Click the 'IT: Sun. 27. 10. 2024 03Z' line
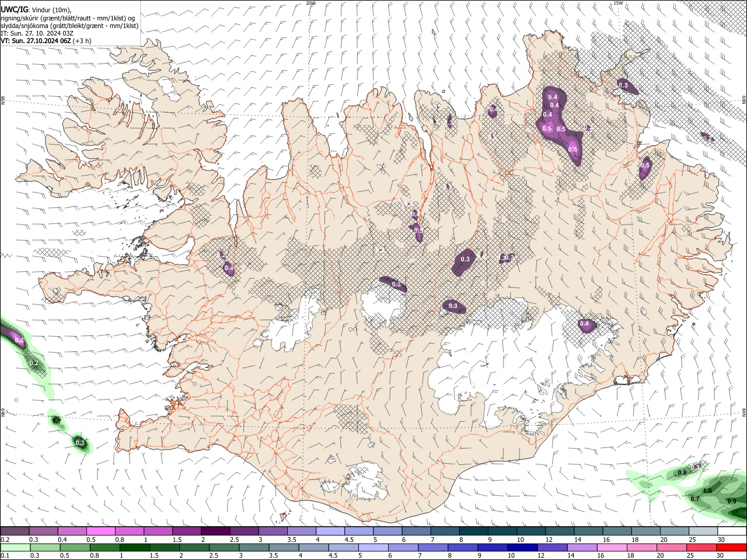The height and width of the screenshot is (560, 747). pyautogui.click(x=37, y=33)
